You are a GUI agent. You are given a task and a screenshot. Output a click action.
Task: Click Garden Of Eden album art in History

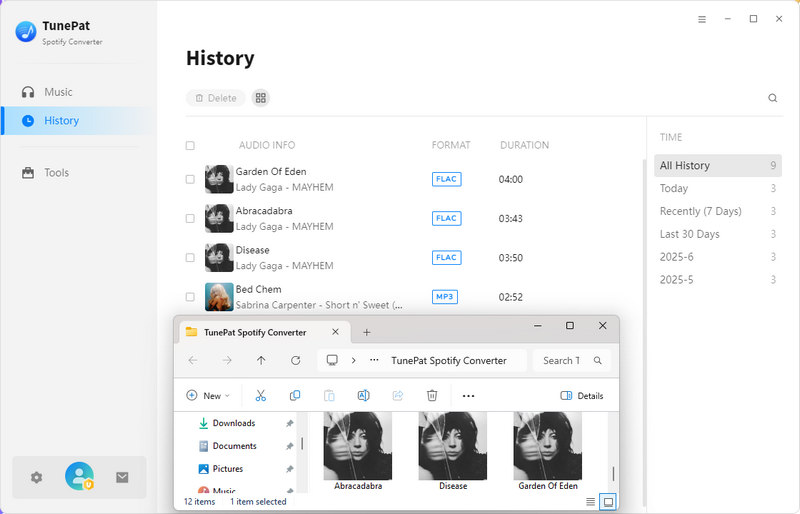coord(219,179)
